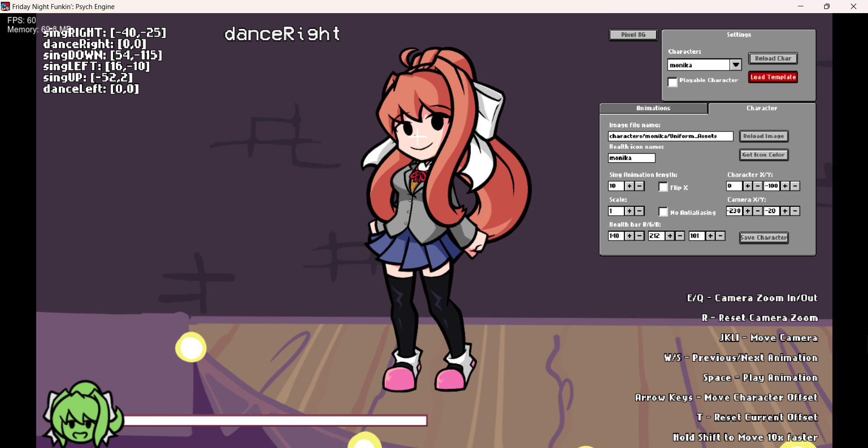Click the Save Character button

click(764, 238)
